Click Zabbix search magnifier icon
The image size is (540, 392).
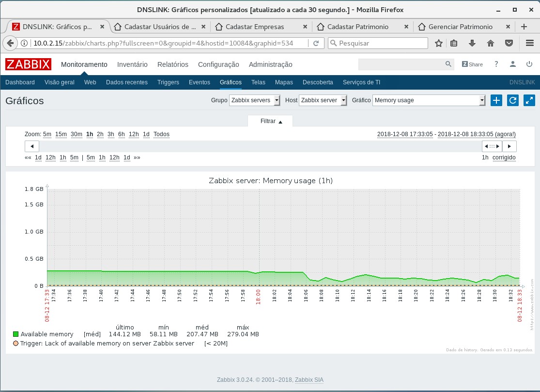(448, 64)
